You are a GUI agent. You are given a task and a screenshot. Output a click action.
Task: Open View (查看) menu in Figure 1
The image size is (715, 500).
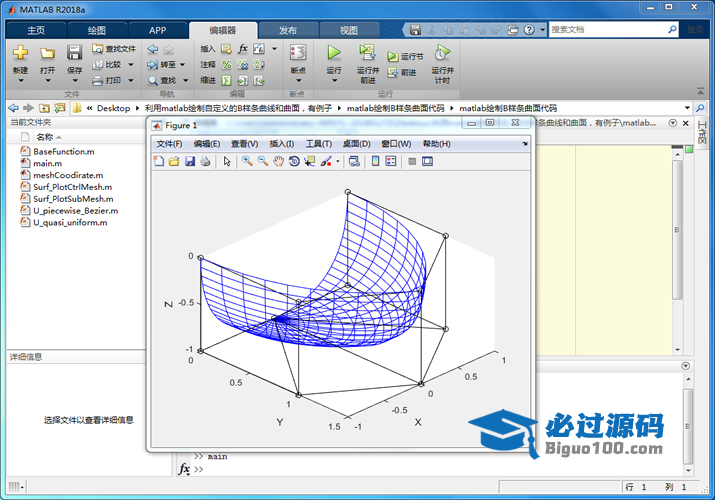pyautogui.click(x=244, y=144)
